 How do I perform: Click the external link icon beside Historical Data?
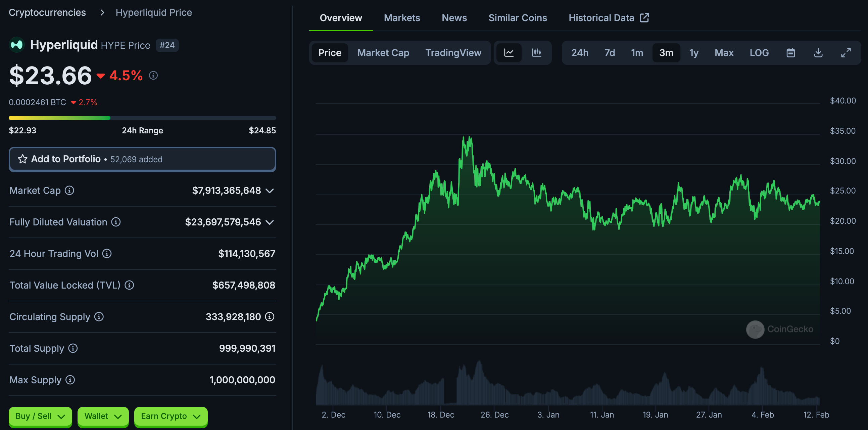[x=644, y=17]
